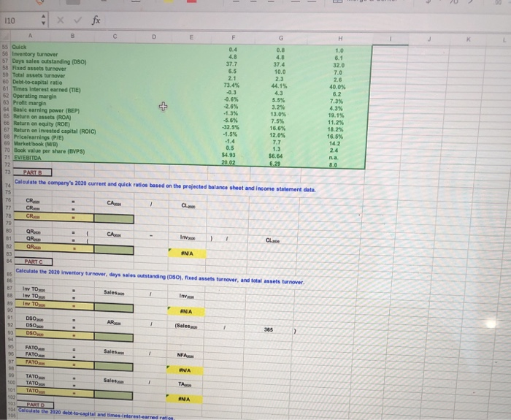This screenshot has width=511, height=420.
Task: Select the 19.1% value in column H
Action: tap(337, 115)
